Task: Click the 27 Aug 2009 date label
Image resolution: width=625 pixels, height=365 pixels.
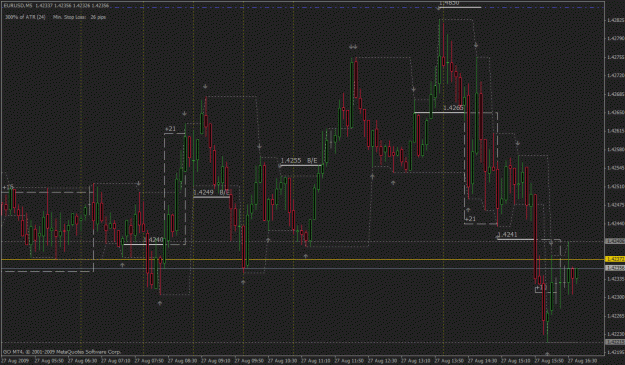Action: point(15,361)
